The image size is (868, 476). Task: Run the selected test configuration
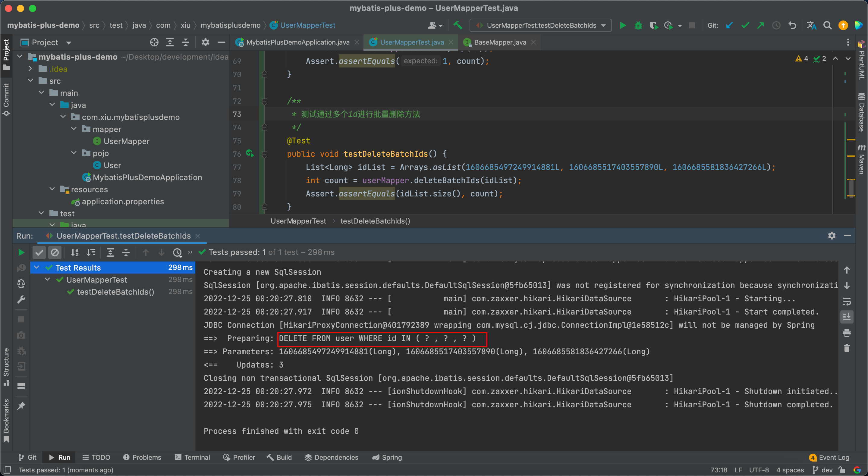pyautogui.click(x=623, y=25)
